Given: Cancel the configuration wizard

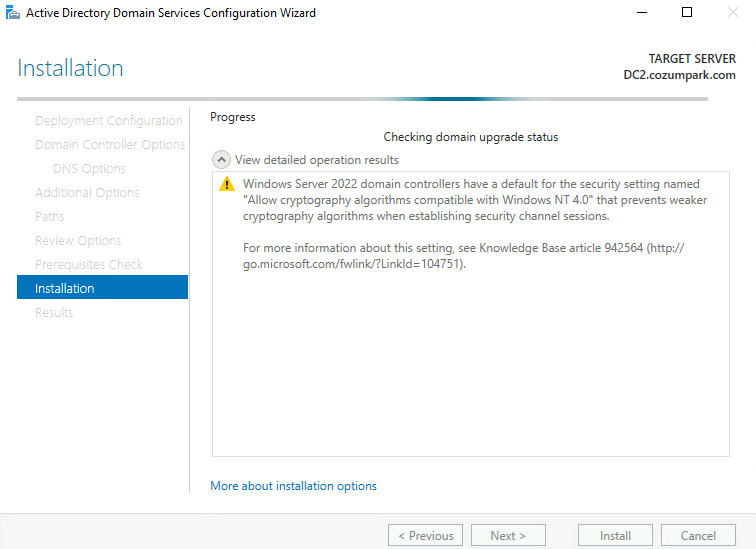Looking at the screenshot, I should pyautogui.click(x=698, y=536).
